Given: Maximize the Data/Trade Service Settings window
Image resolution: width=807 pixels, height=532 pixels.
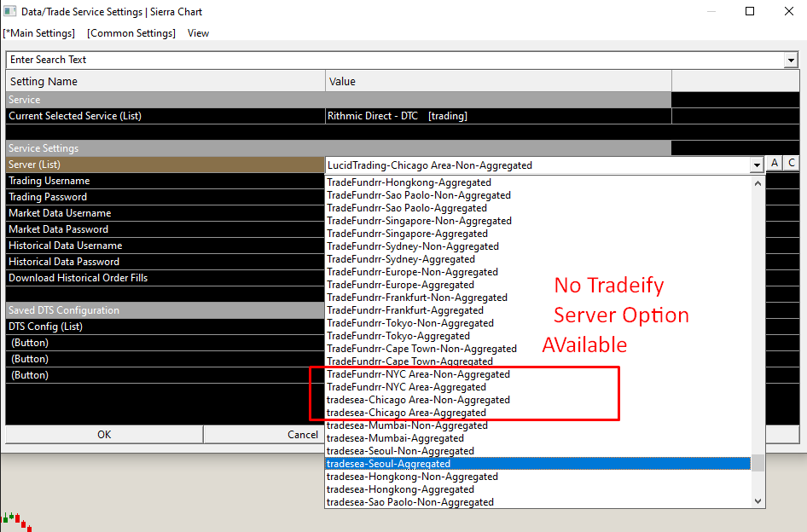Looking at the screenshot, I should (750, 11).
